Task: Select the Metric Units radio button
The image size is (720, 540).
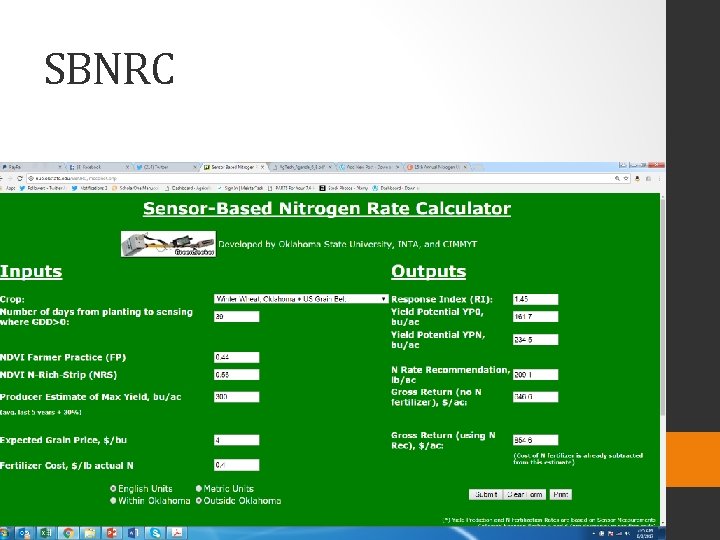Action: (x=199, y=489)
